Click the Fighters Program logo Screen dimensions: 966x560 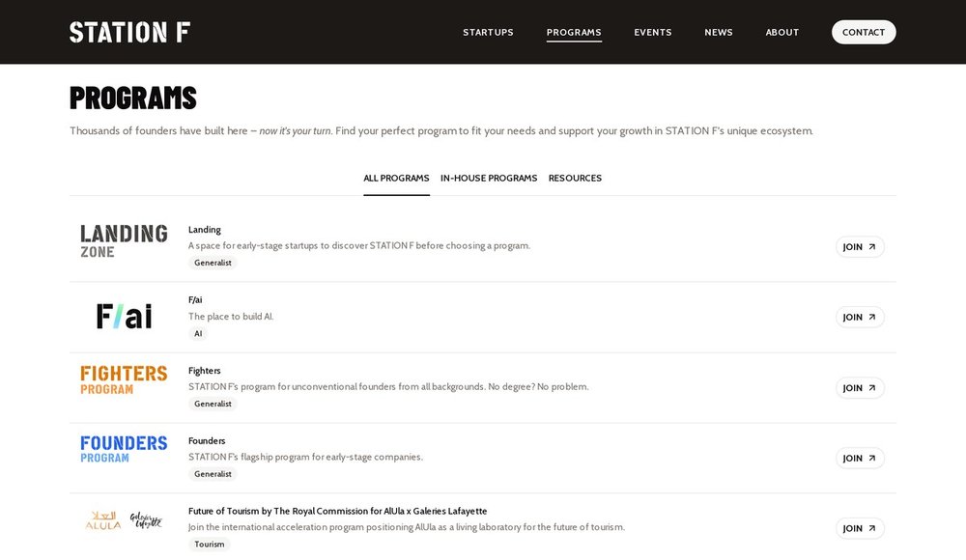[x=124, y=379]
